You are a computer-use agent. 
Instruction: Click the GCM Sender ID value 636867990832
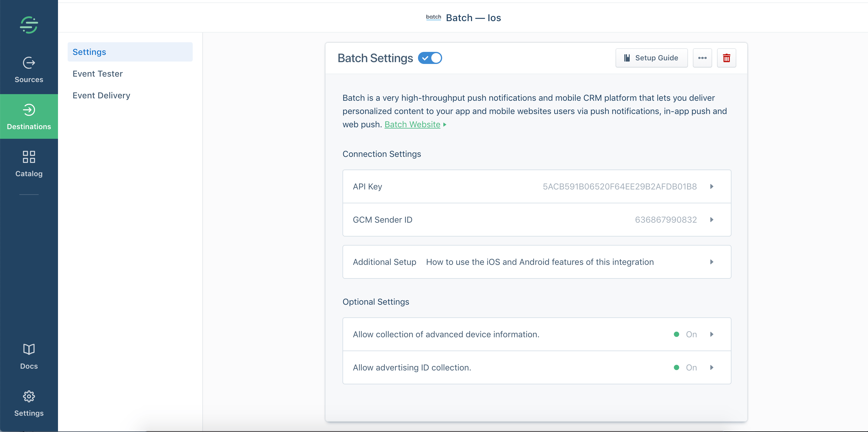pos(666,220)
